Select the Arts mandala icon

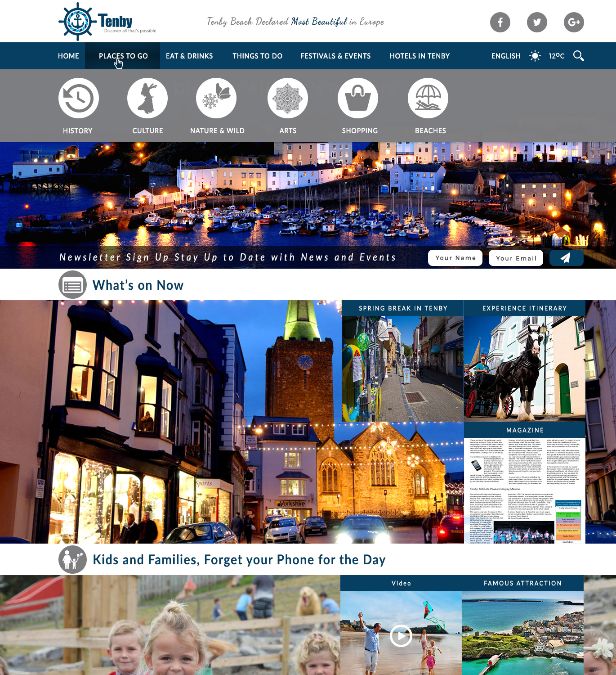coord(288,98)
